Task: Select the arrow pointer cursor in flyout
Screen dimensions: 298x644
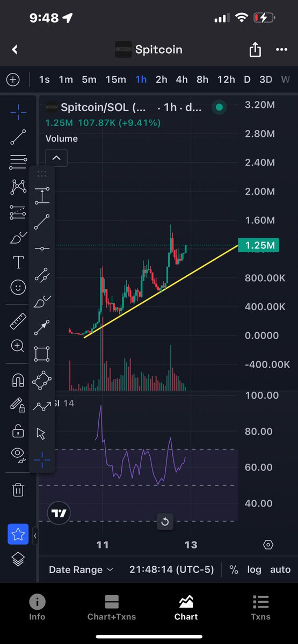Action: pyautogui.click(x=41, y=434)
